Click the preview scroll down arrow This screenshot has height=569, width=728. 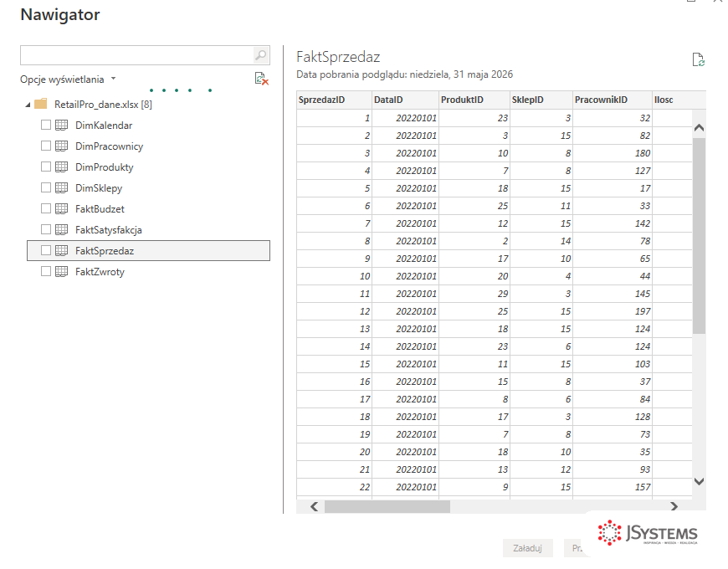pos(699,481)
